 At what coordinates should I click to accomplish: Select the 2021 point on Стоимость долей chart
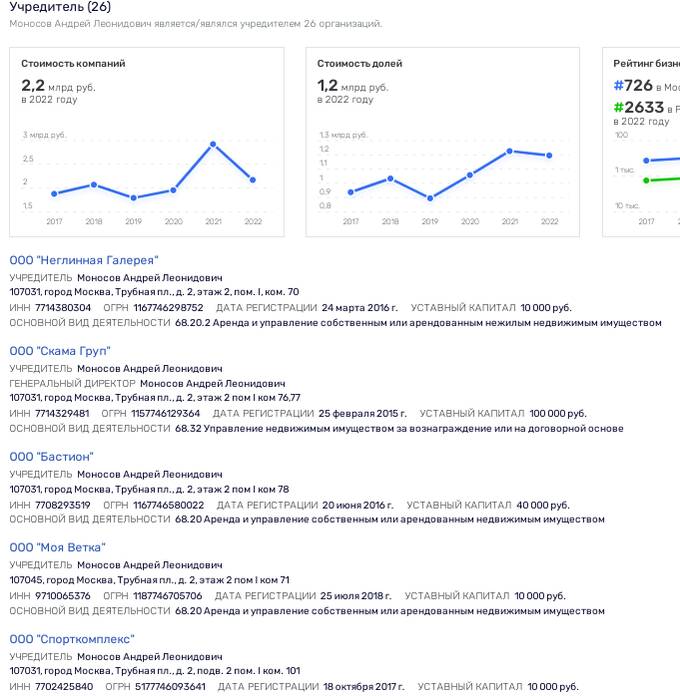(510, 151)
